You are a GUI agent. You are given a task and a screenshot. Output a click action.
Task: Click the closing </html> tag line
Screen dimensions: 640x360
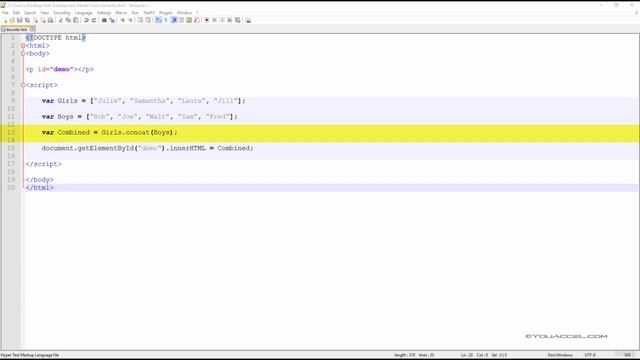tap(39, 188)
